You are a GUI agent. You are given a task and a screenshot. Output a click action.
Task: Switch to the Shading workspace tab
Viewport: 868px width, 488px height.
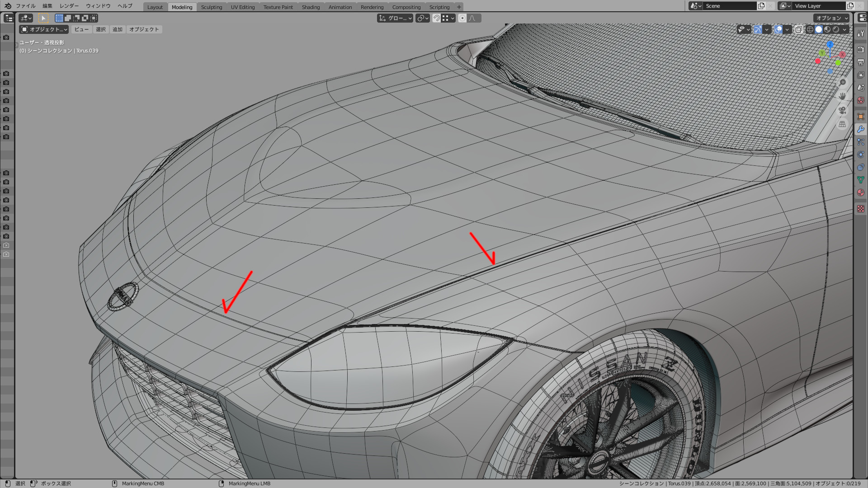coord(311,7)
